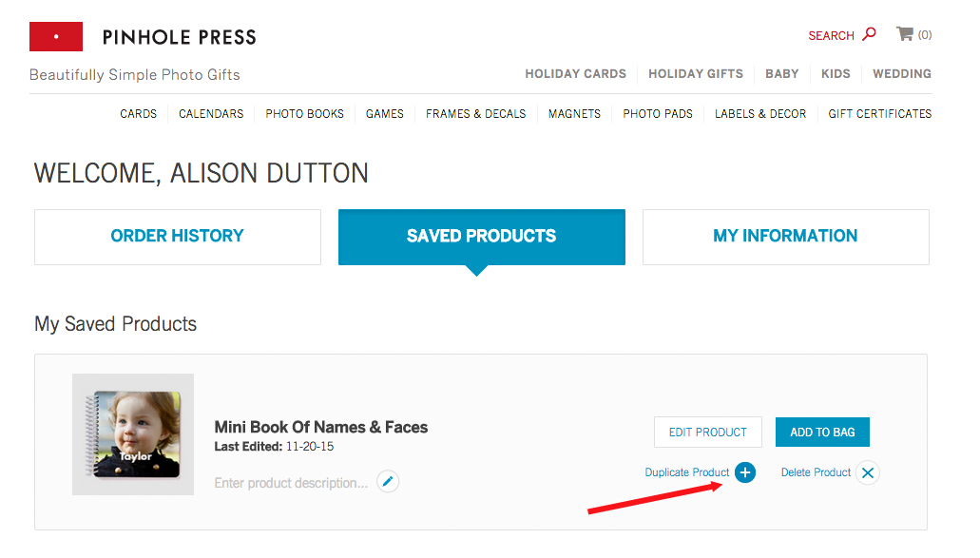The image size is (980, 558).
Task: Select the Saved Products tab
Action: point(481,236)
